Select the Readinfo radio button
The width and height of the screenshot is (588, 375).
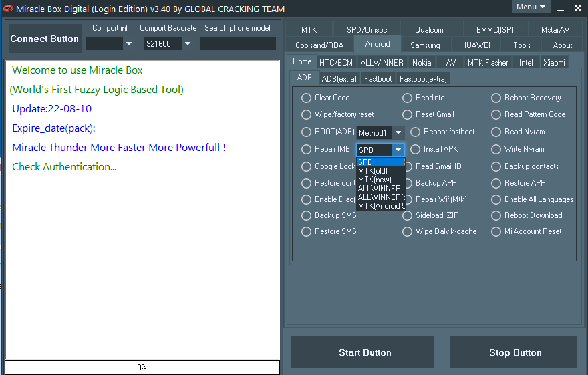(x=407, y=98)
